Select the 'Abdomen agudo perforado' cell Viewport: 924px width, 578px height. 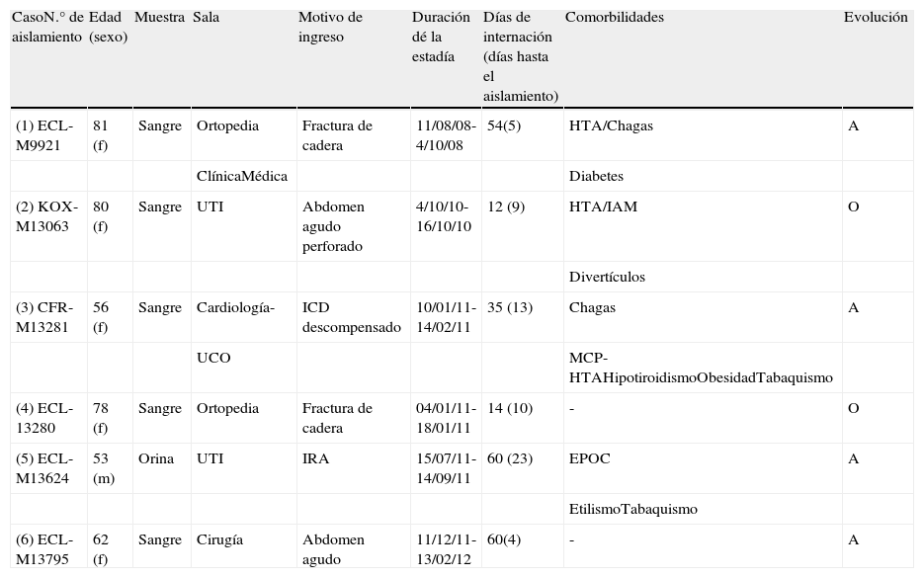pyautogui.click(x=334, y=226)
